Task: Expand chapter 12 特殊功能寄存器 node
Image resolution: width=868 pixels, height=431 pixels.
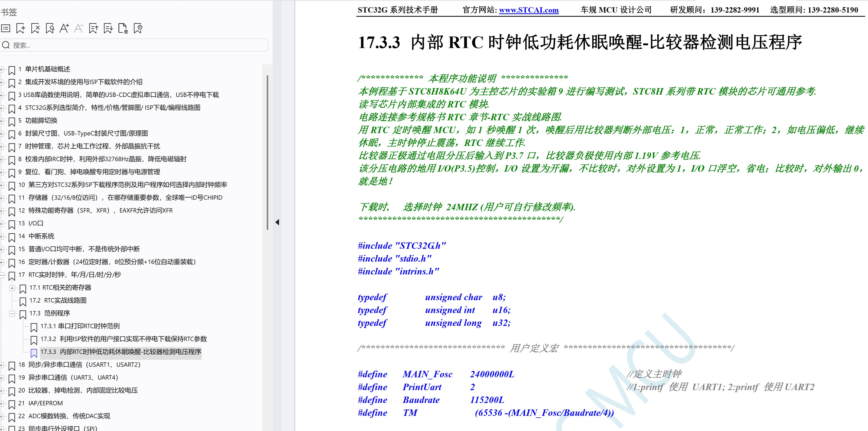Action: tap(1, 210)
